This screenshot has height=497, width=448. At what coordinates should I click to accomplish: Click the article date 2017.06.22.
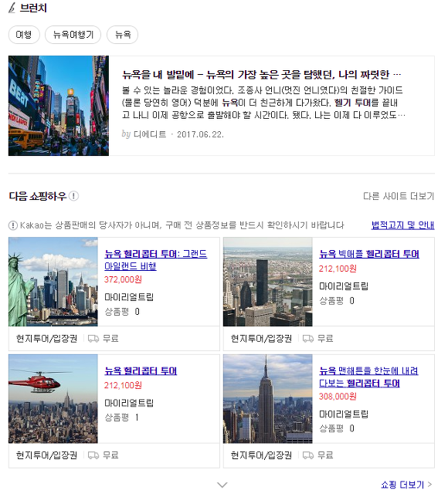[x=200, y=134]
